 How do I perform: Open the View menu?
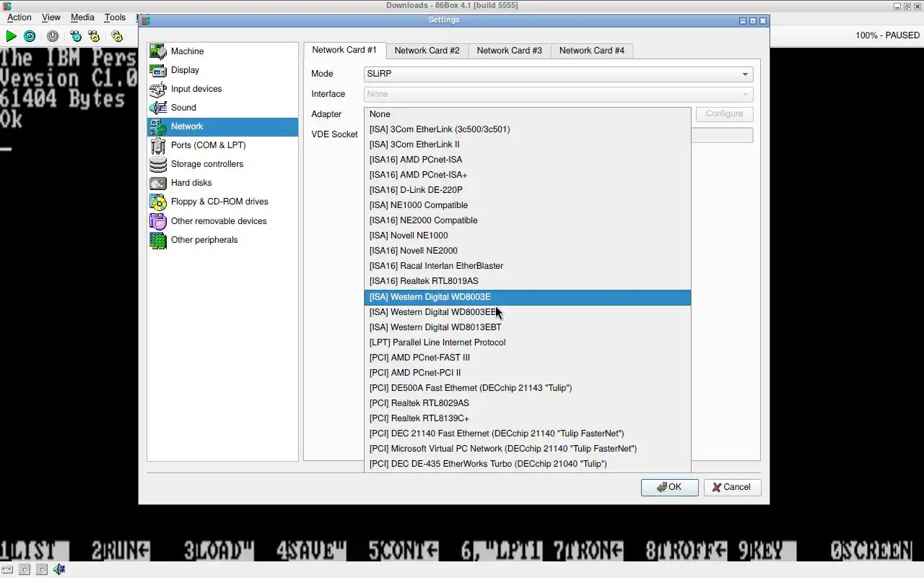point(51,17)
